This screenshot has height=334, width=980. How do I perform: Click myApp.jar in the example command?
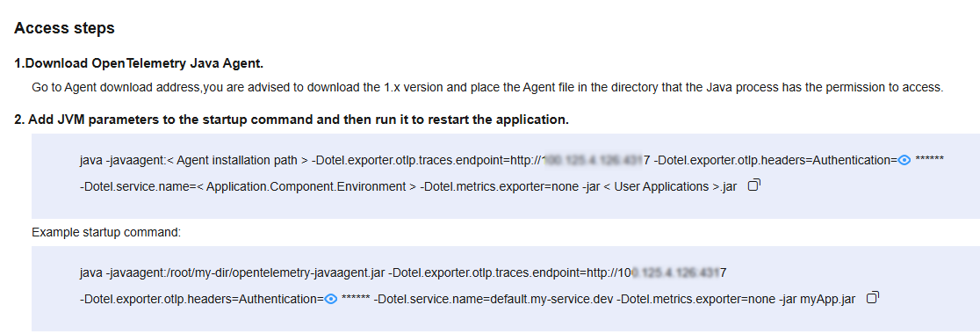pos(827,300)
